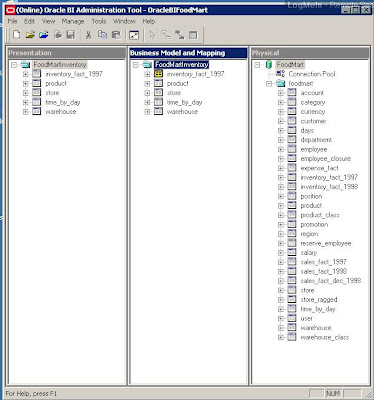
Task: Expand product in Business Model pane
Action: pos(147,83)
